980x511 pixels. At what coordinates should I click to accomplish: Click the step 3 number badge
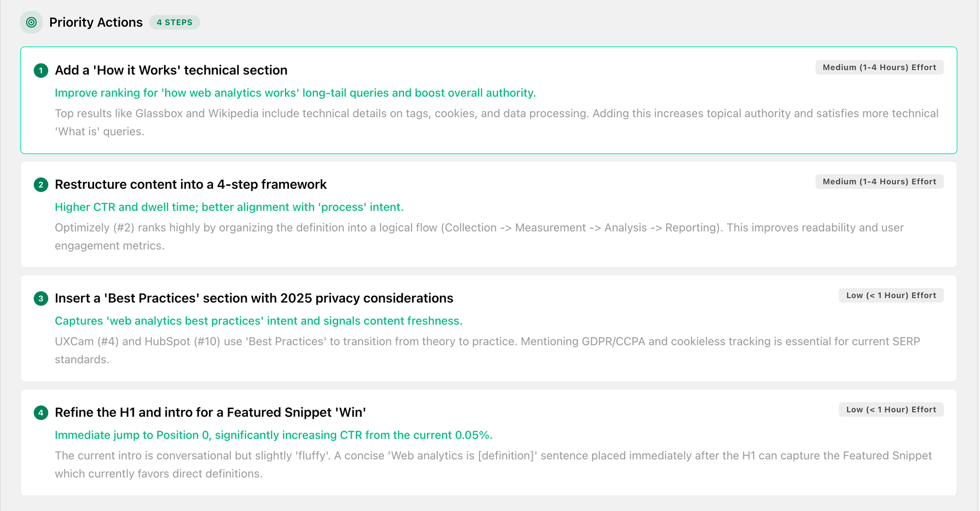[41, 299]
